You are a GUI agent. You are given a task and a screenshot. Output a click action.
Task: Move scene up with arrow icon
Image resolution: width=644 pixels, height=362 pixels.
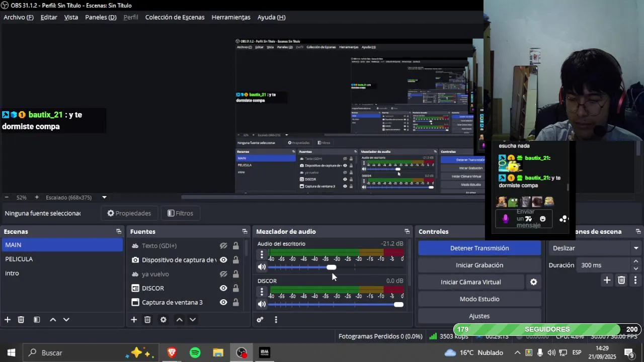pyautogui.click(x=53, y=320)
